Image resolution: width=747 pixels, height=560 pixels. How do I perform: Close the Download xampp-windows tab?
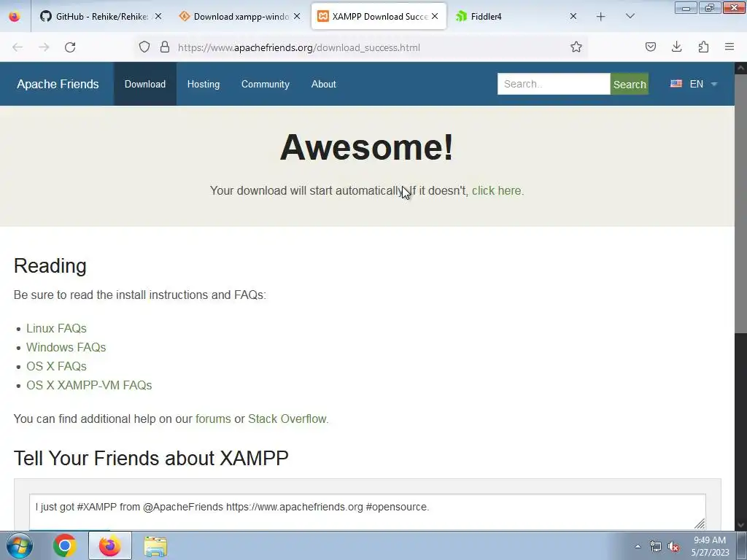click(297, 16)
